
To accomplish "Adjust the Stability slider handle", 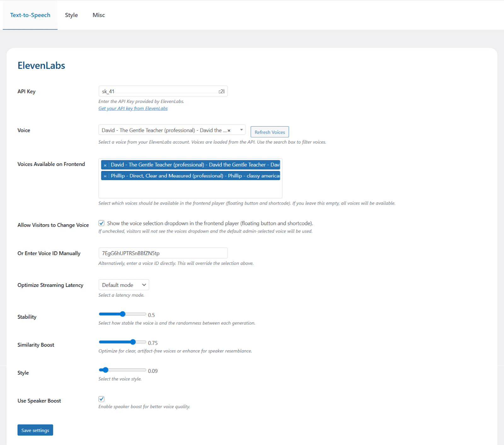I will (x=123, y=314).
